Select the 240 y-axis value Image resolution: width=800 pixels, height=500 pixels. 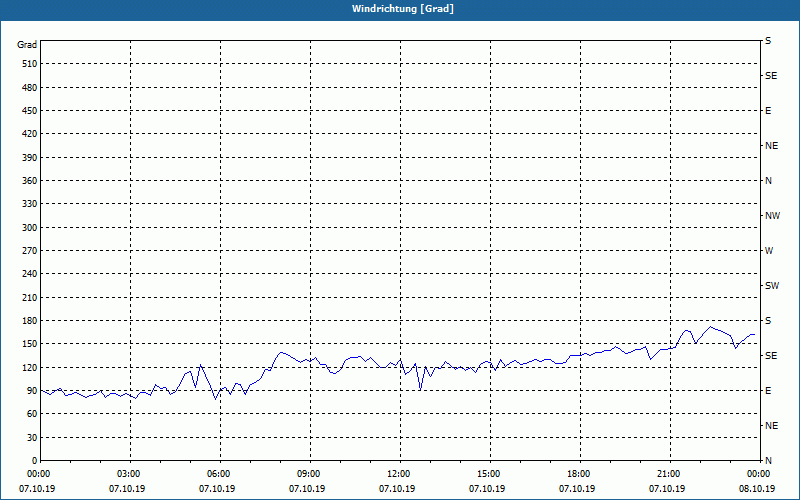click(x=30, y=274)
